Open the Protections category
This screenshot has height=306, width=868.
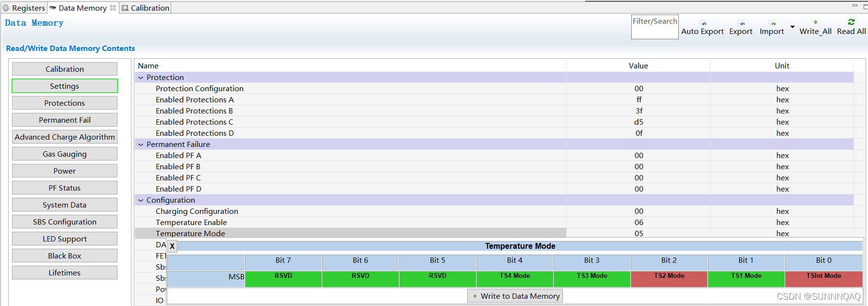tap(65, 103)
